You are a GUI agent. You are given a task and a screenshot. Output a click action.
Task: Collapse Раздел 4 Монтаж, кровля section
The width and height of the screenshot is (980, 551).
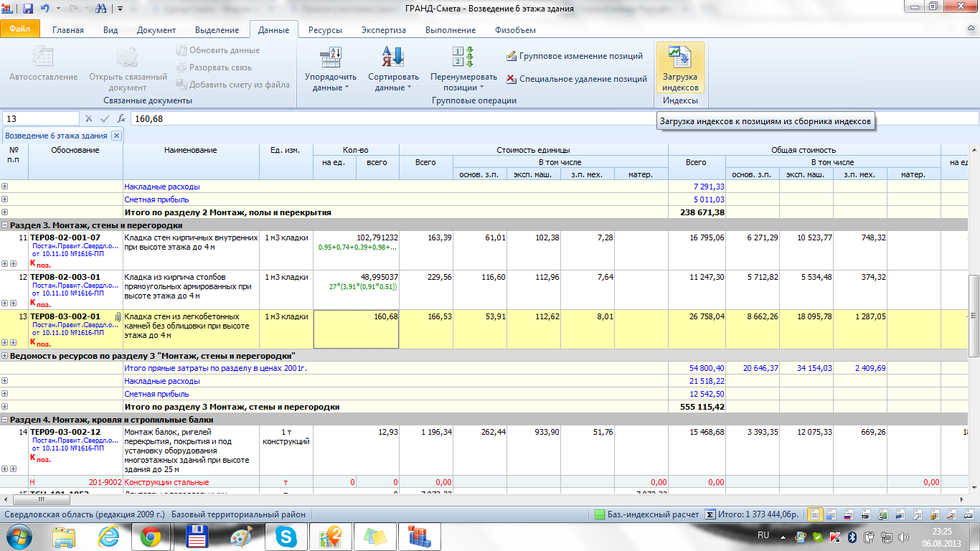coord(5,420)
